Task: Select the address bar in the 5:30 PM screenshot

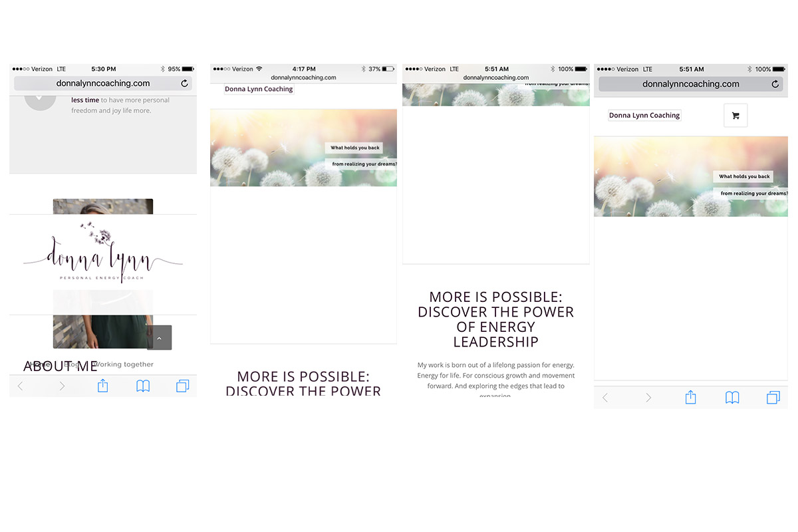Action: click(x=103, y=84)
